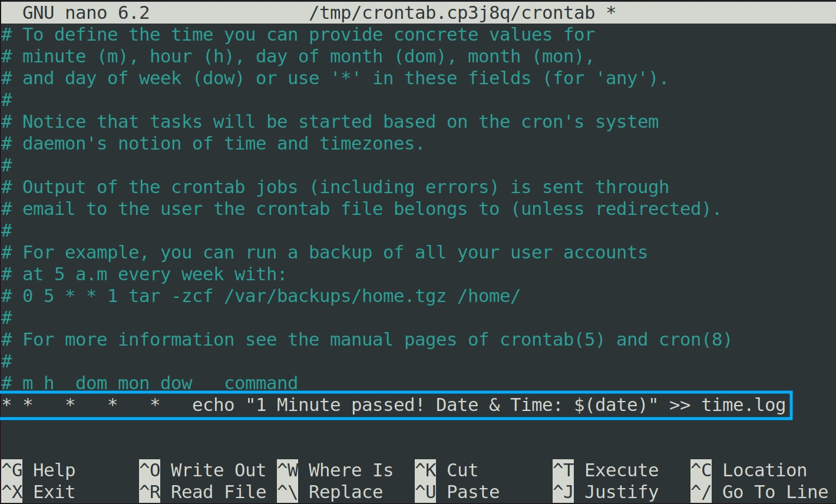Click the ^G Help shortcut
This screenshot has width=836, height=504.
coord(38,470)
